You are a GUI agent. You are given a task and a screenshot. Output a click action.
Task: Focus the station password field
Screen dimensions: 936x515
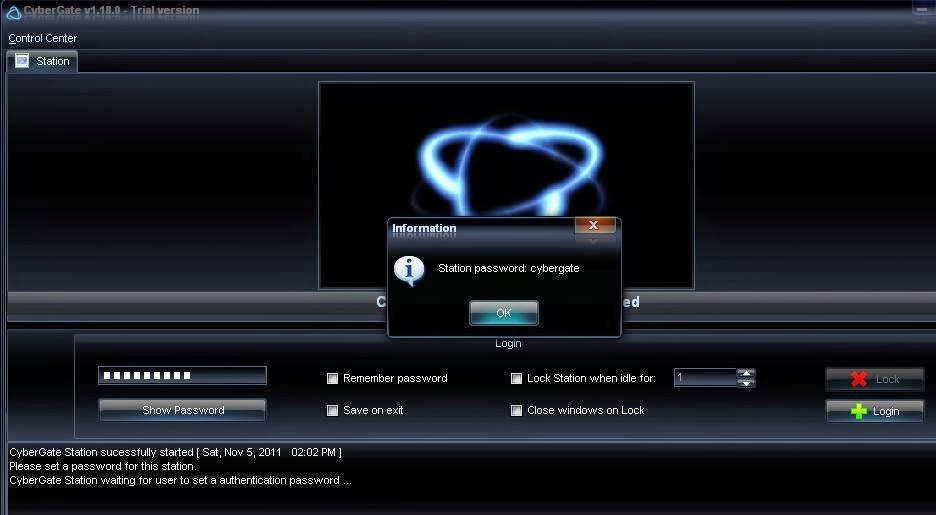coord(182,375)
